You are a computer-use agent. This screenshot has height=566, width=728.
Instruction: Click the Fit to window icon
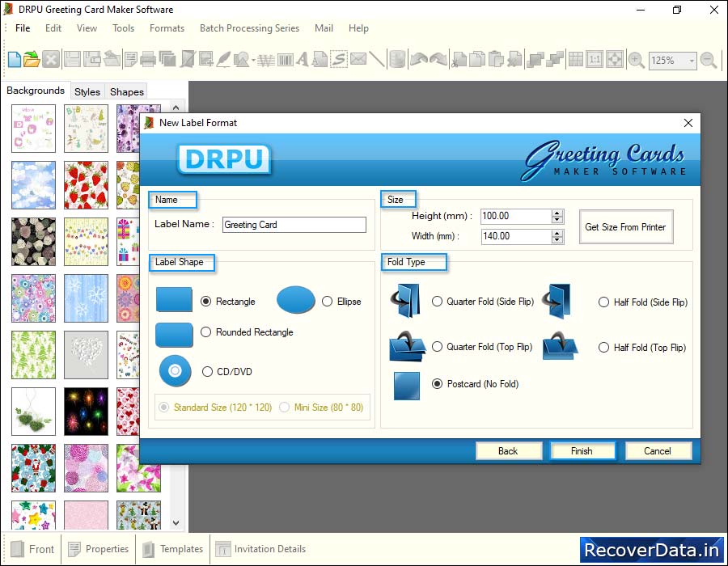coord(615,60)
